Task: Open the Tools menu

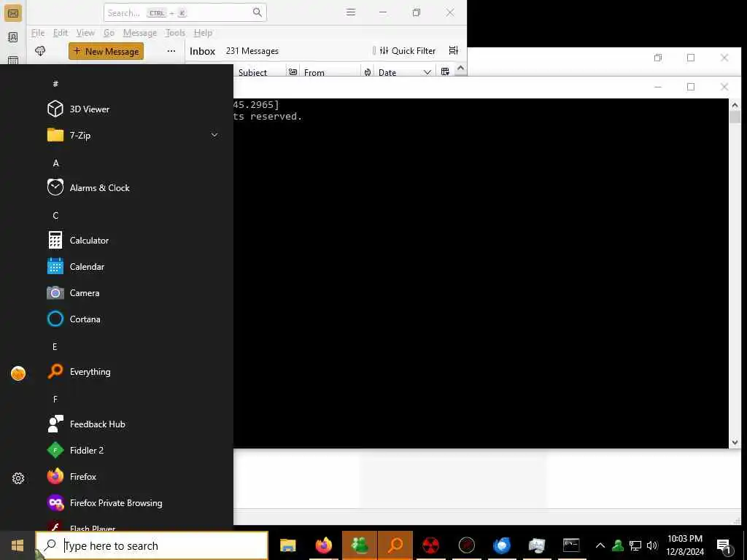Action: pyautogui.click(x=175, y=33)
